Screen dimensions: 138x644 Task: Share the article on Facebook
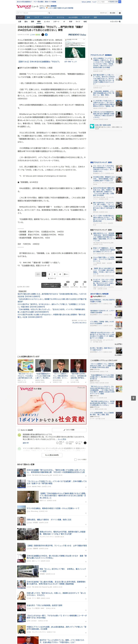pos(46,35)
